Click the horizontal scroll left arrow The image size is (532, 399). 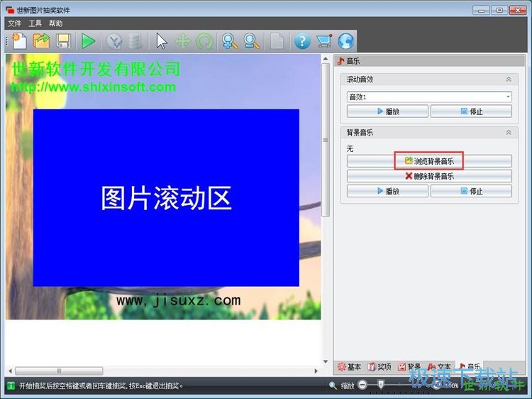point(10,371)
